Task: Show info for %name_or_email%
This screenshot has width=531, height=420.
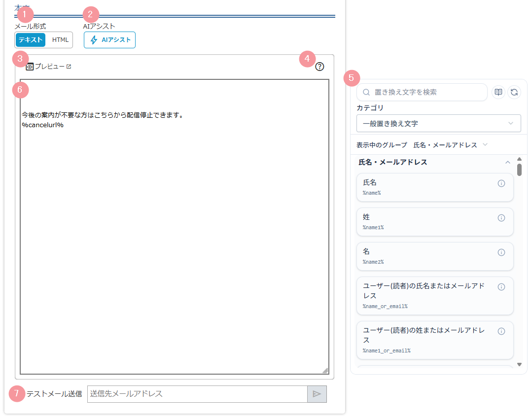Action: [501, 287]
